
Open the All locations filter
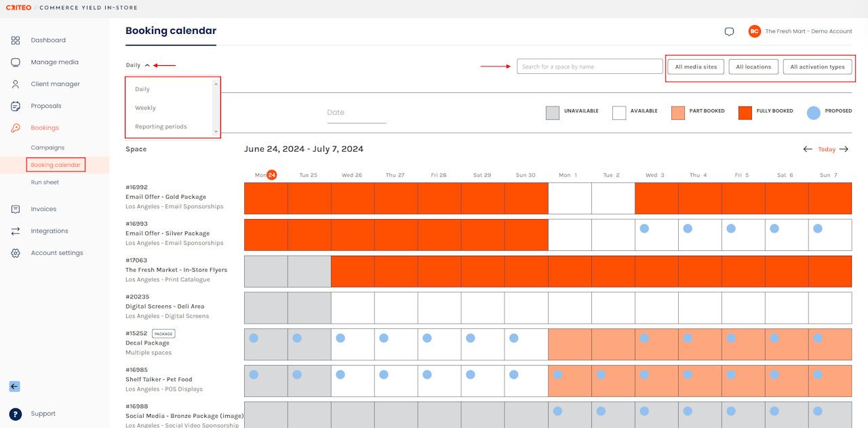[753, 67]
